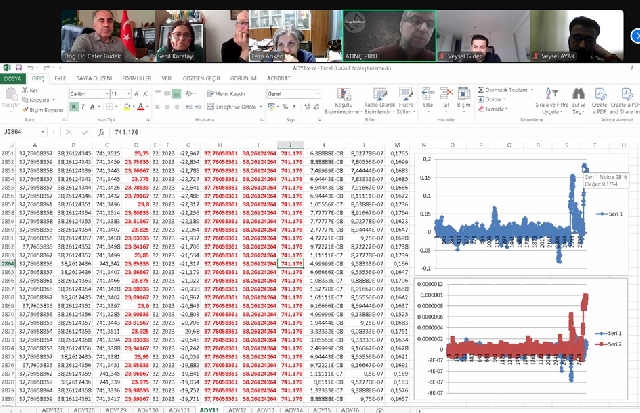
Task: Open Hücre Stilleri (Cell Styles)
Action: (406, 101)
